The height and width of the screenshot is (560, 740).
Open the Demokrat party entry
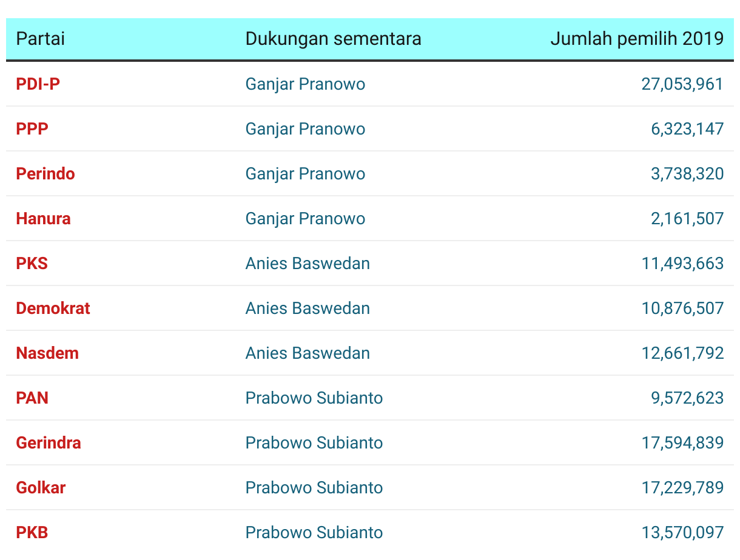click(x=53, y=308)
